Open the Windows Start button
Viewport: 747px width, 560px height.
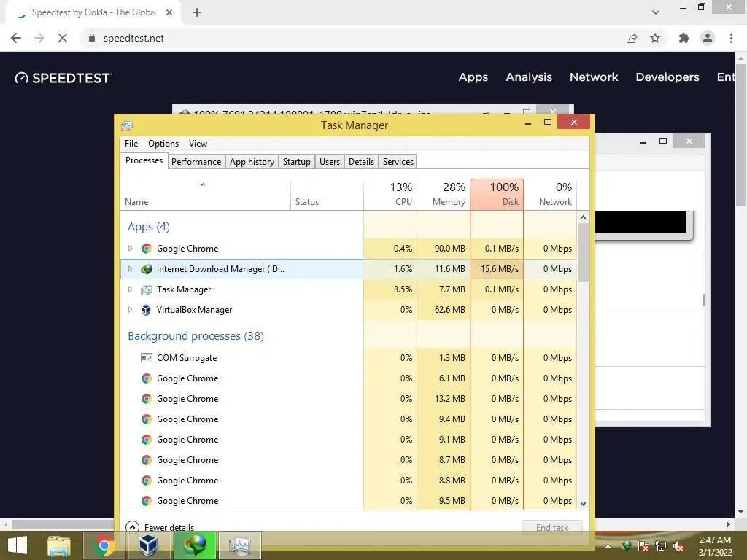point(18,545)
